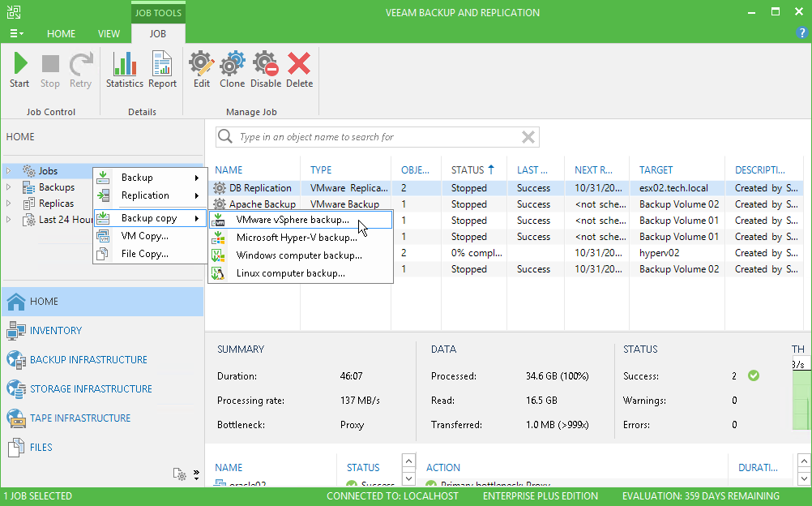The image size is (812, 506).
Task: Open the help question mark icon
Action: [801, 33]
